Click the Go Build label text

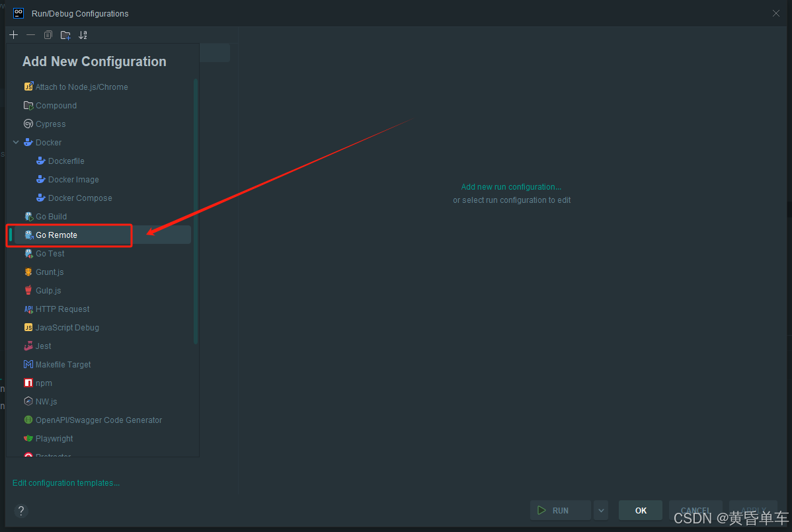coord(51,217)
